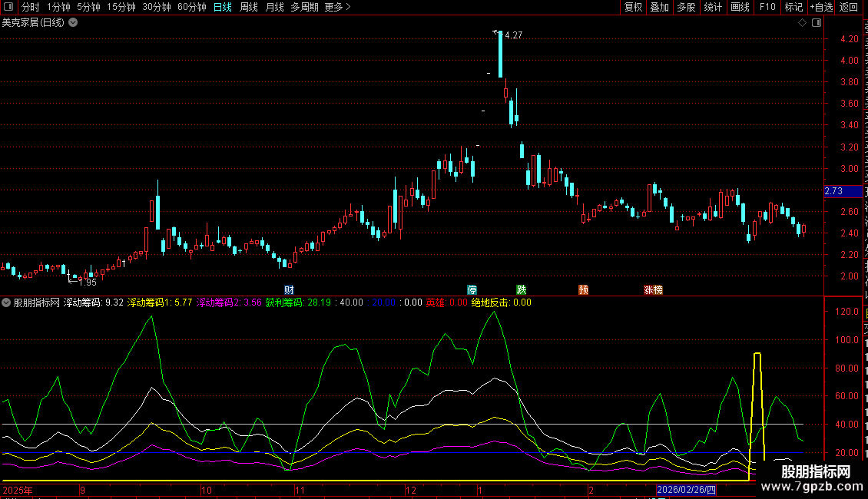The image size is (868, 499).
Task: Click the diamond icon above the price axis
Action: (x=802, y=23)
